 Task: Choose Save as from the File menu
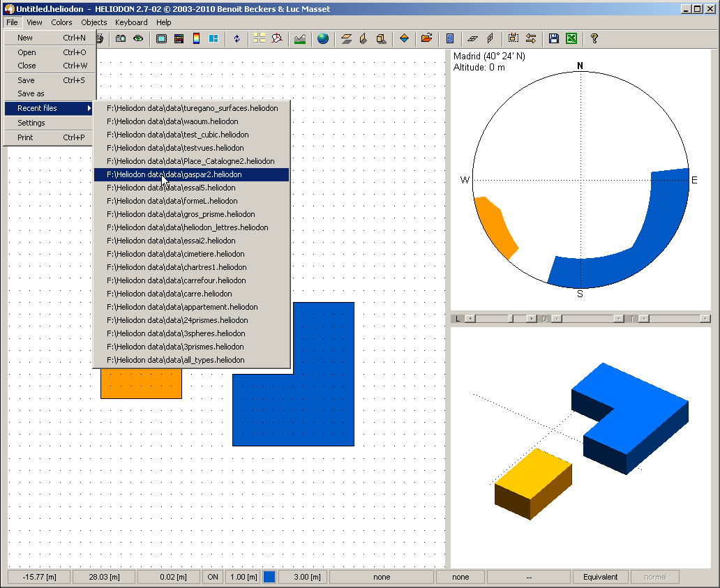point(50,93)
